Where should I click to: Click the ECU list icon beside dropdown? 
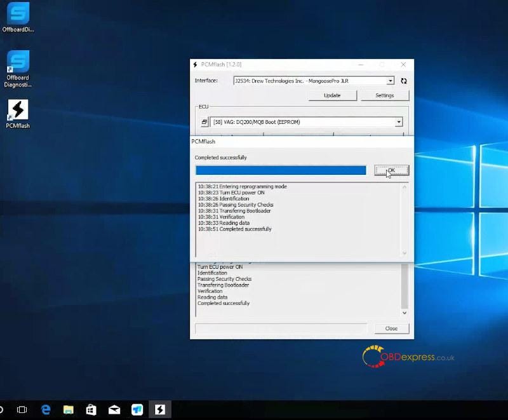(204, 122)
